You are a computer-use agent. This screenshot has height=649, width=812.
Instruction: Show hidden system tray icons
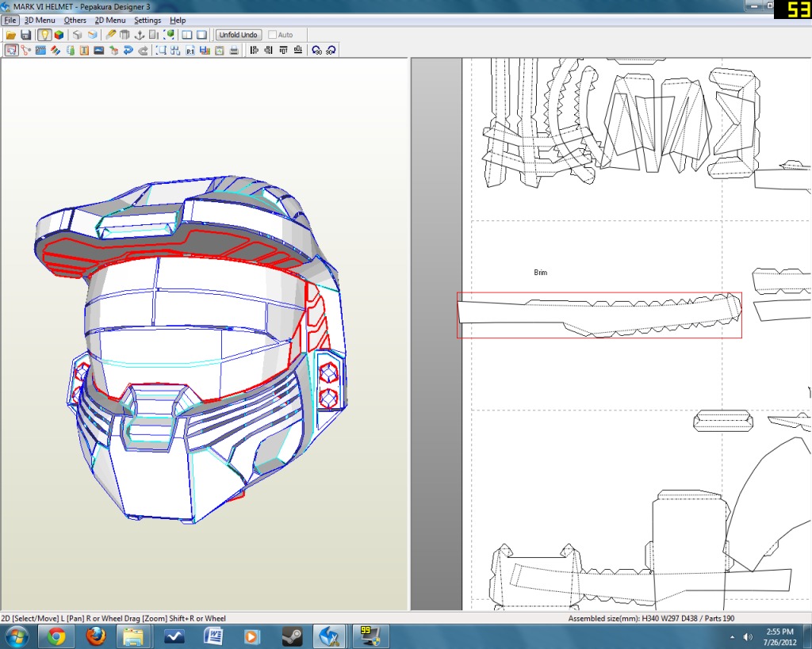[x=732, y=637]
